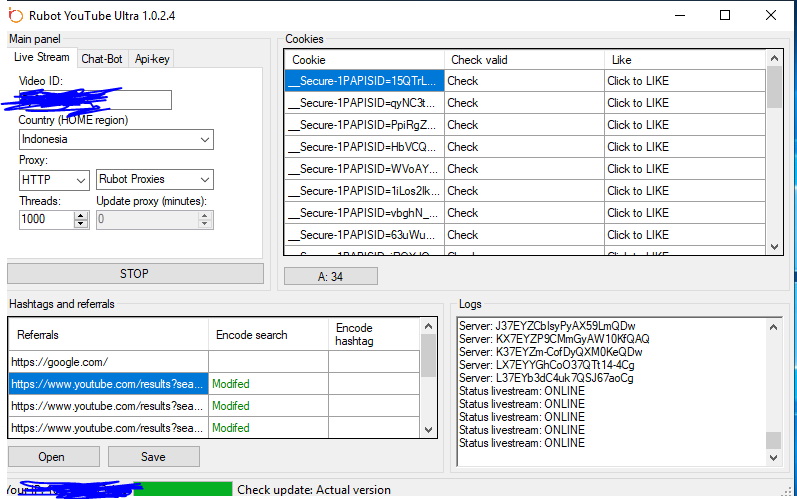This screenshot has height=499, width=797.
Task: Click the Open button
Action: pos(51,457)
